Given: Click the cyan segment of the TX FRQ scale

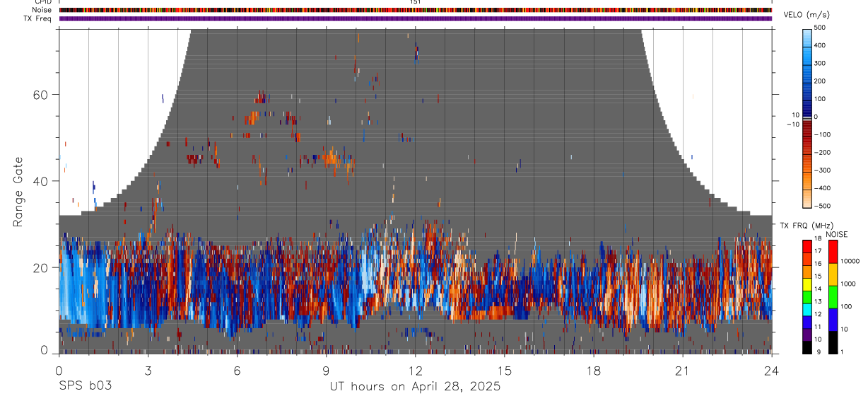Looking at the screenshot, I should tap(807, 310).
